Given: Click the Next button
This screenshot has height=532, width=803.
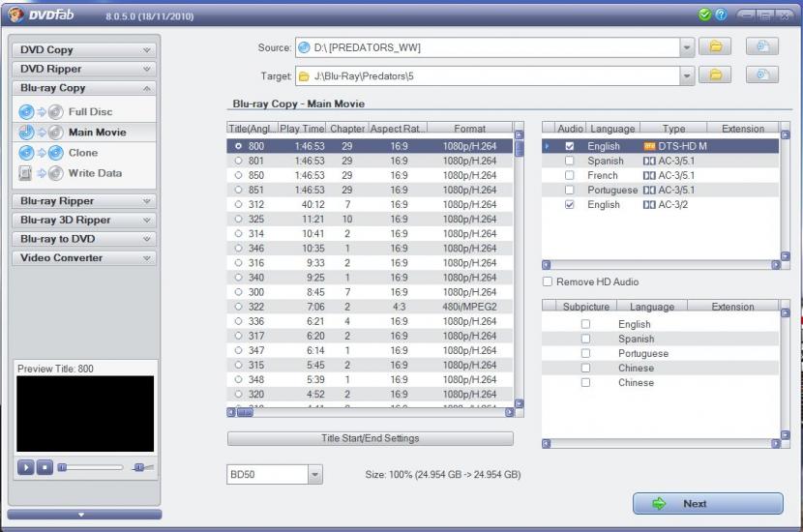Looking at the screenshot, I should coord(708,504).
